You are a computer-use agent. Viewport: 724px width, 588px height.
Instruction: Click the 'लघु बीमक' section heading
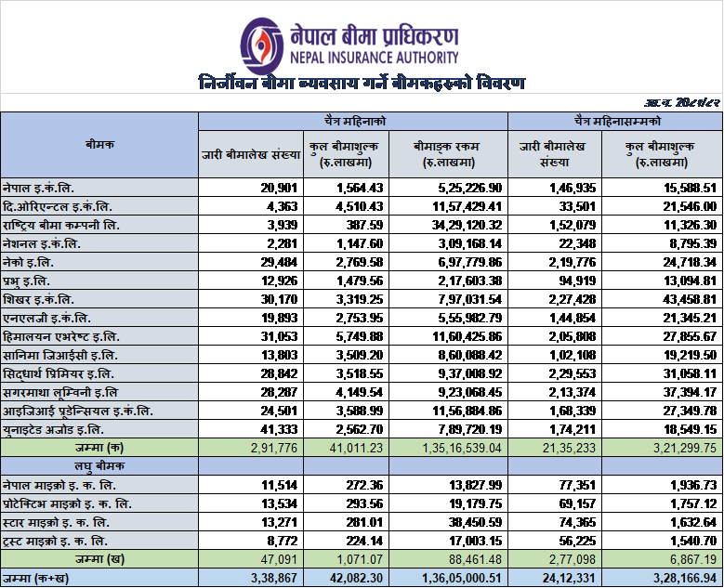(99, 466)
